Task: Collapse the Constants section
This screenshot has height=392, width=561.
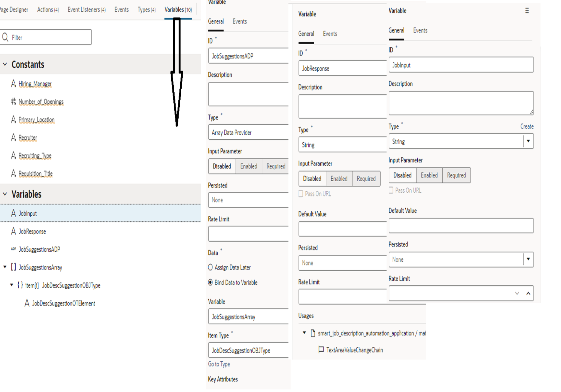Action: point(5,64)
